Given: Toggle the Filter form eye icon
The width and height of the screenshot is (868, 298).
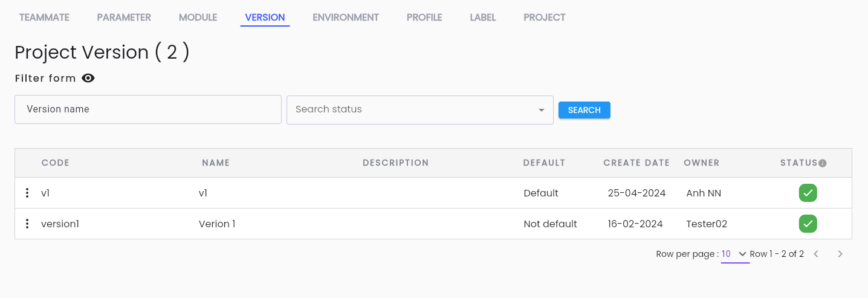Looking at the screenshot, I should [x=88, y=78].
